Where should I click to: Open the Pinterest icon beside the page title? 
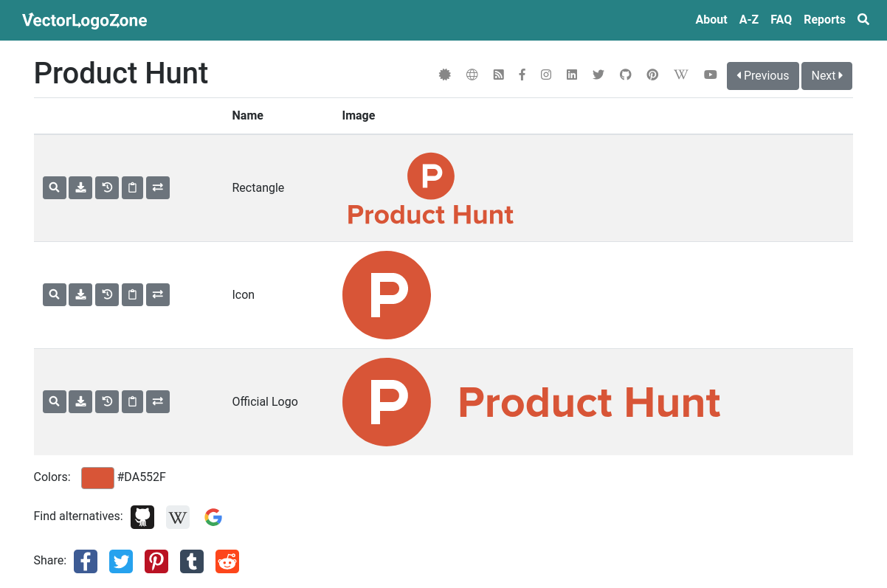652,75
